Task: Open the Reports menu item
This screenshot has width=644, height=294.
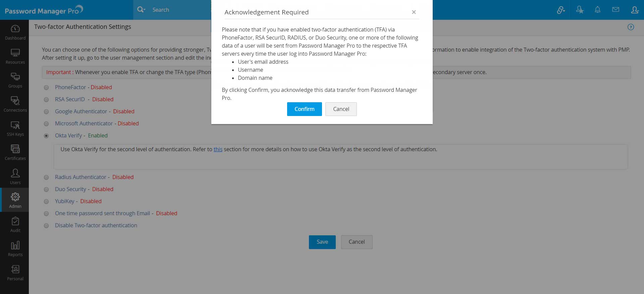Action: click(15, 249)
